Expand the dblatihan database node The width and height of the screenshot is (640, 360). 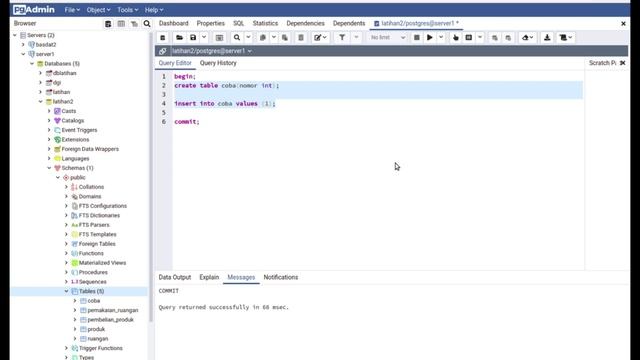(40, 73)
